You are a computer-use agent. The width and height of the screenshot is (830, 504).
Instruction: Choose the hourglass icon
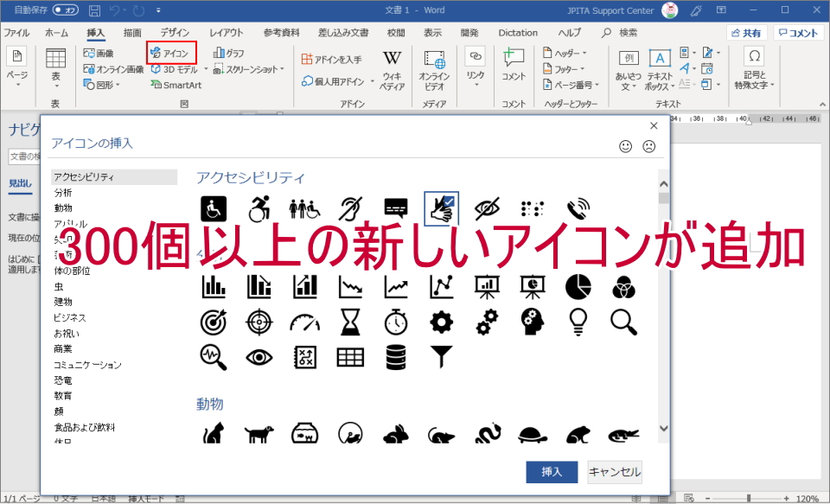pyautogui.click(x=350, y=322)
